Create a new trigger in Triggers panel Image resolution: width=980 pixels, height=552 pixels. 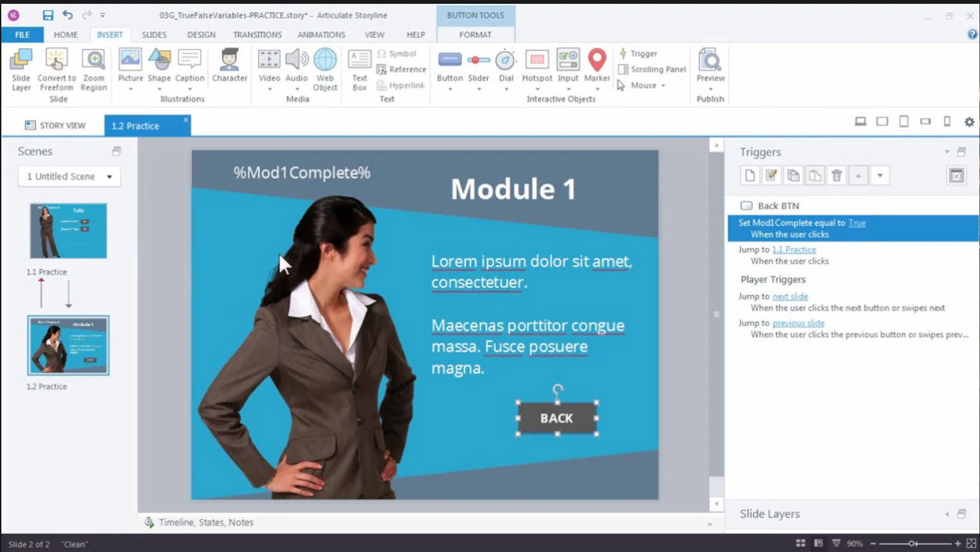click(750, 176)
